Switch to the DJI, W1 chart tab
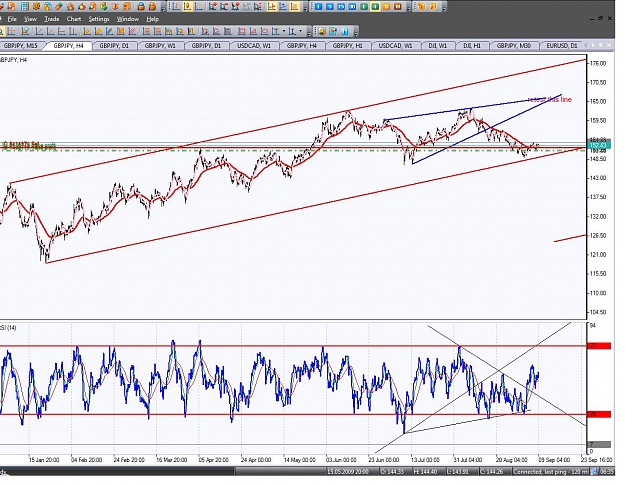The width and height of the screenshot is (625, 485). coord(437,45)
